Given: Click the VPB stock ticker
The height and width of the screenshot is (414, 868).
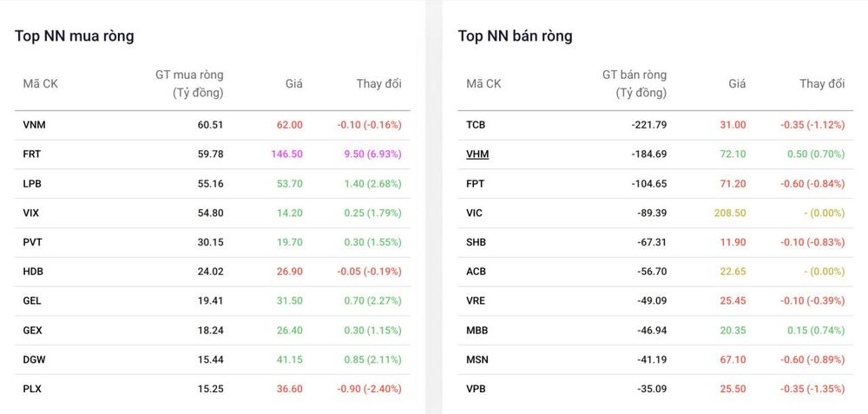Looking at the screenshot, I should [x=476, y=389].
